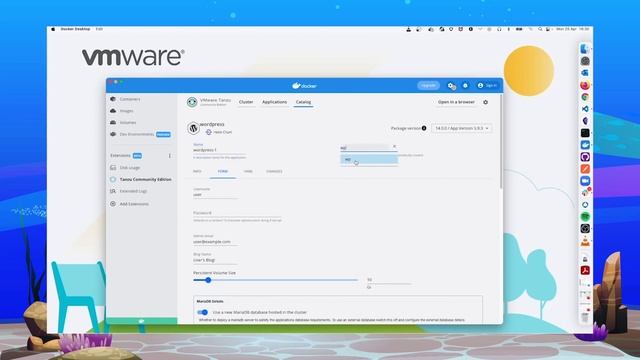Screen dimensions: 640x360
Task: Open Images in Docker sidebar
Action: tap(126, 111)
